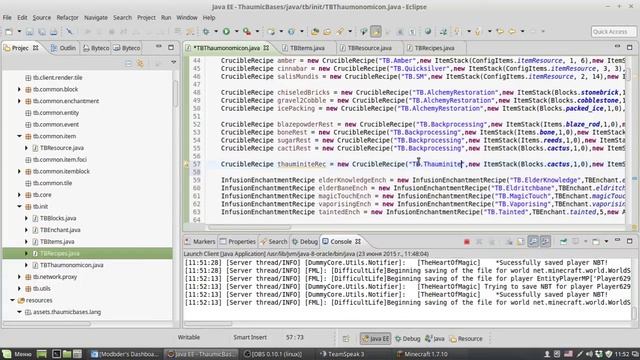Click the New Java Package toolbar icon
The image size is (640, 360).
point(271,31)
